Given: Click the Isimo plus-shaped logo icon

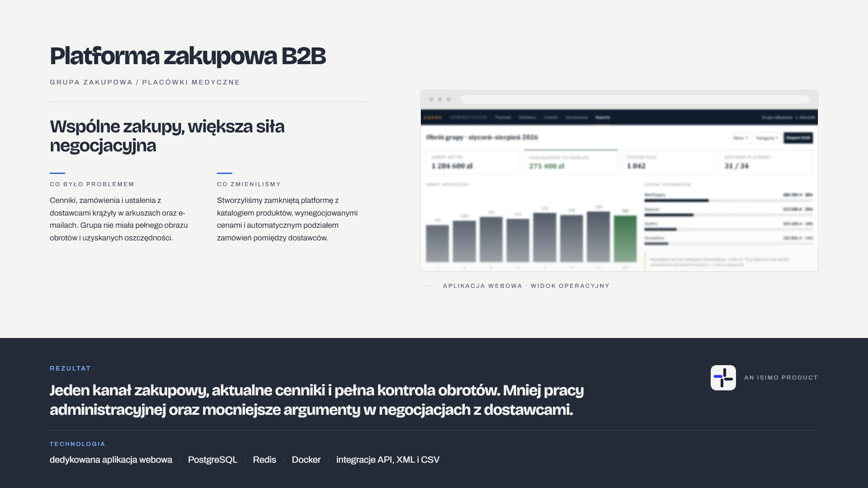Looking at the screenshot, I should (723, 377).
